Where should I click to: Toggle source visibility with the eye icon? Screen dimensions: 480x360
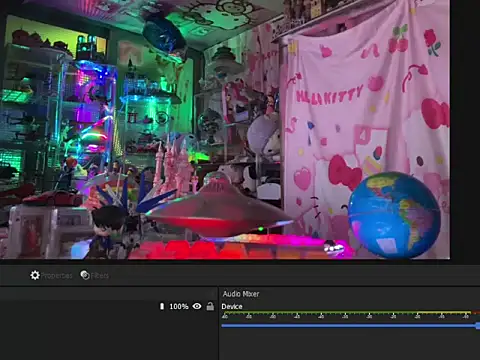coord(197,306)
